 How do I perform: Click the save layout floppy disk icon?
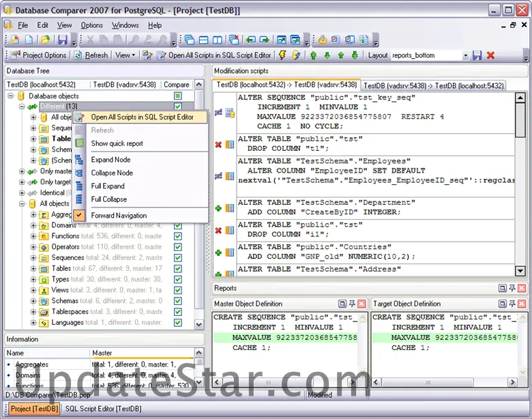(477, 55)
